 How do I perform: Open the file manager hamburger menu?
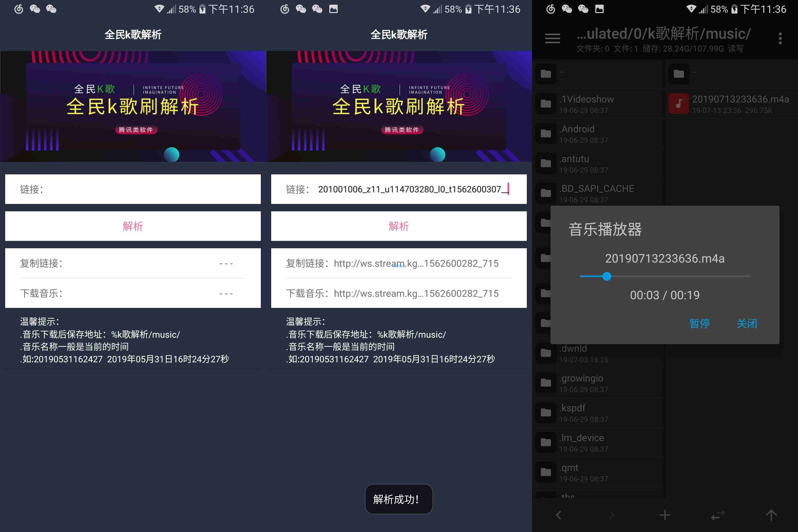(x=552, y=38)
